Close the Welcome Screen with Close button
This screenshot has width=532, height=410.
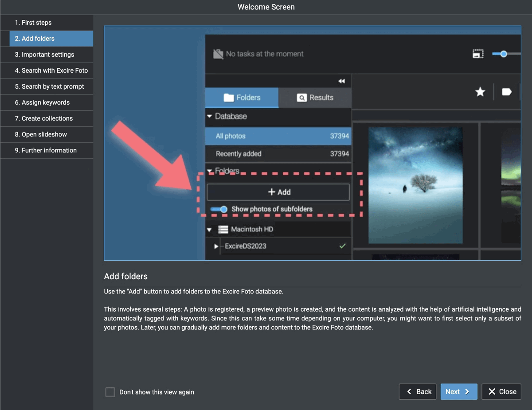[501, 391]
